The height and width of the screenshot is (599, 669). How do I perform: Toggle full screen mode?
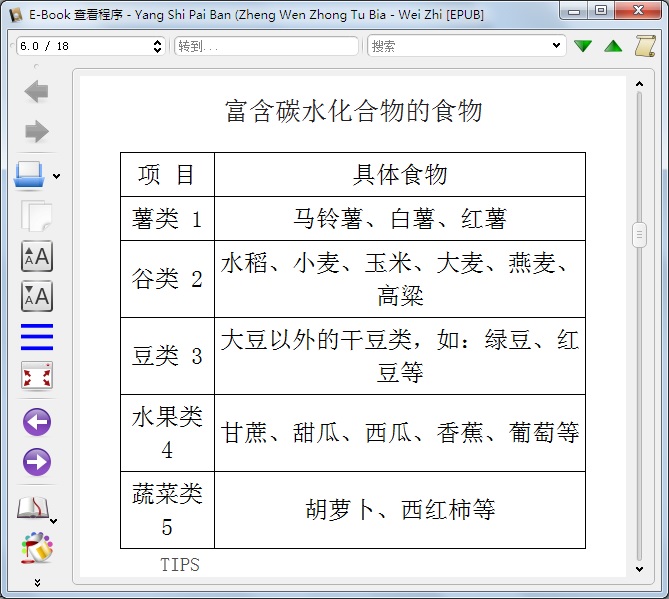click(x=37, y=376)
